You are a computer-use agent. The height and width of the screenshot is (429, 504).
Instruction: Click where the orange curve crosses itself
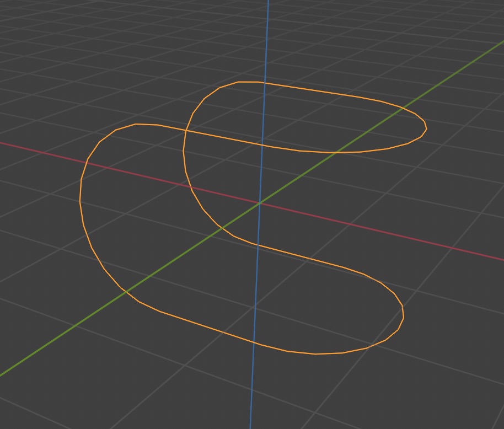(185, 131)
